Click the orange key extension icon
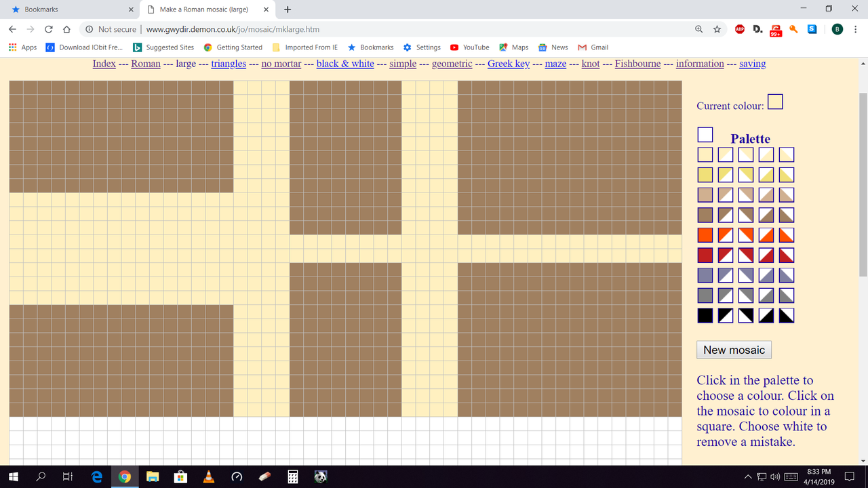This screenshot has height=488, width=868. point(793,29)
